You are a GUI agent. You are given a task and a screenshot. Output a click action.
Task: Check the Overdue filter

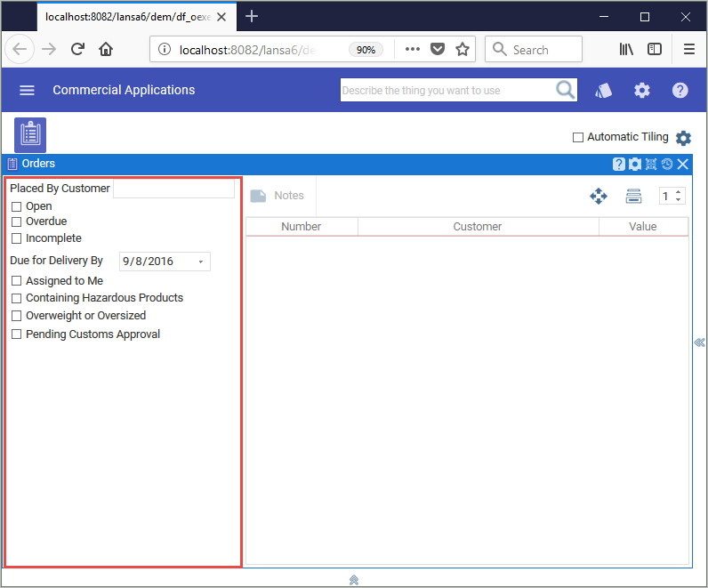pos(16,222)
